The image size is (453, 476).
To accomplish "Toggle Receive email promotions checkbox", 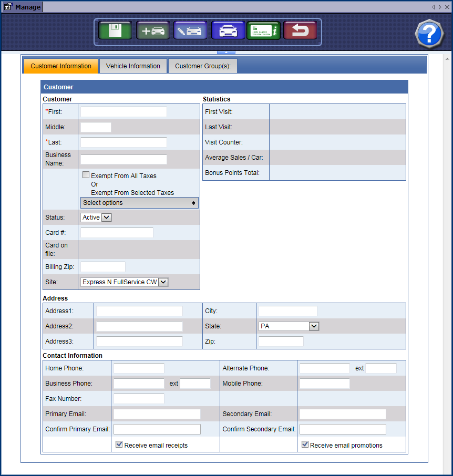I will pyautogui.click(x=305, y=444).
